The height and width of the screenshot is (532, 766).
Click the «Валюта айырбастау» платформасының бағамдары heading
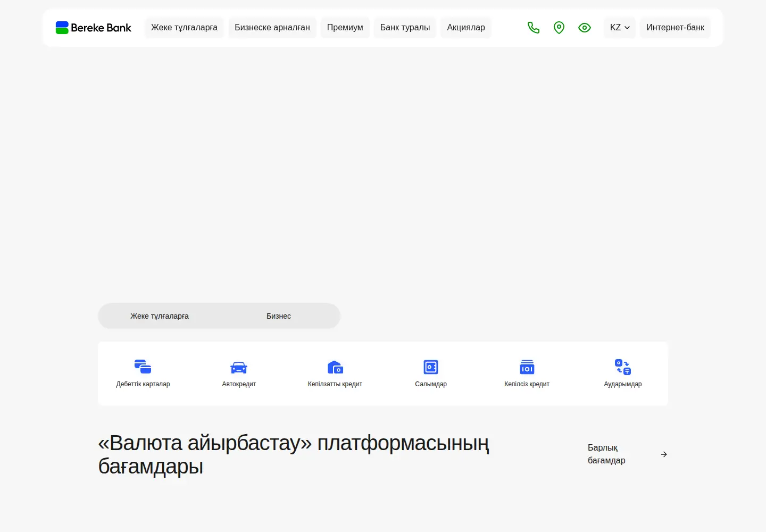294,454
